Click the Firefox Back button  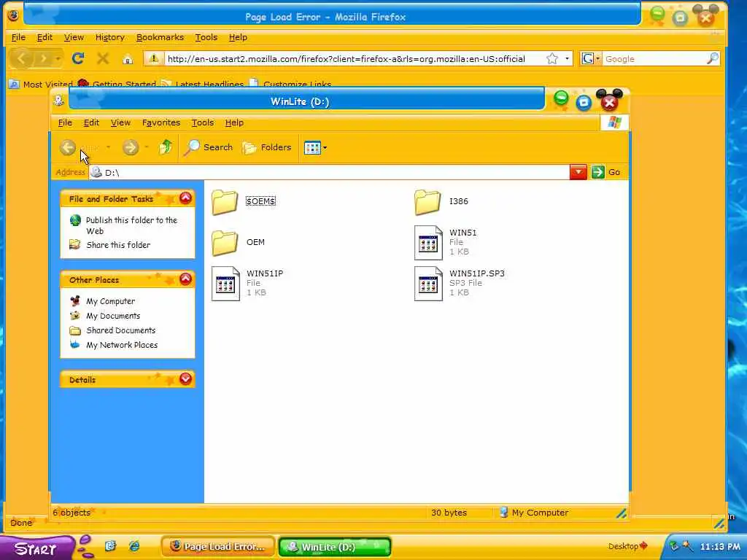pyautogui.click(x=21, y=58)
